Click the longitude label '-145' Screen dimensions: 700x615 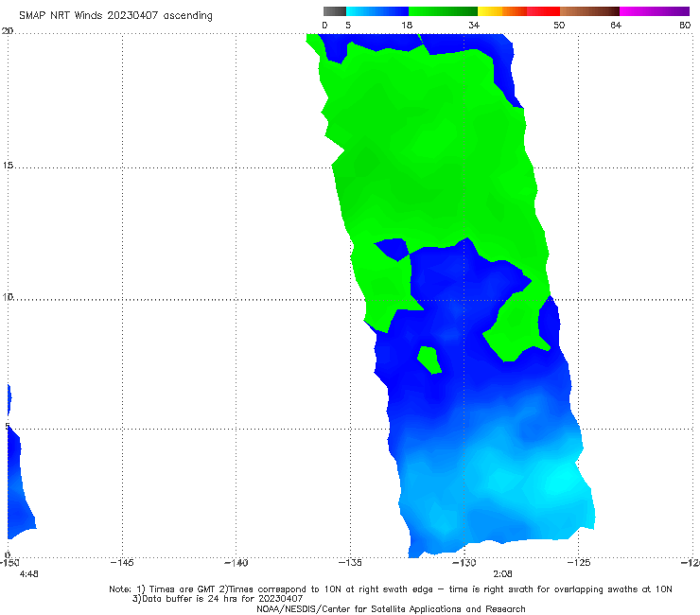(122, 563)
